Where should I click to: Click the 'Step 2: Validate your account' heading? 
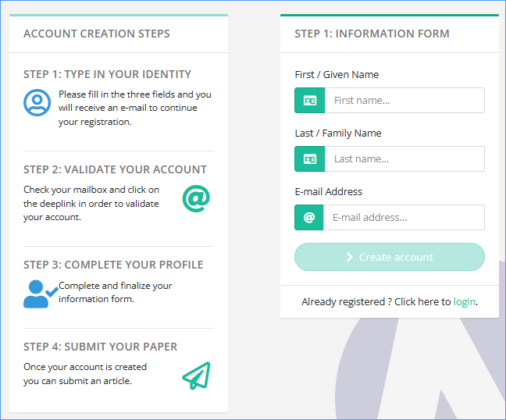pyautogui.click(x=115, y=169)
